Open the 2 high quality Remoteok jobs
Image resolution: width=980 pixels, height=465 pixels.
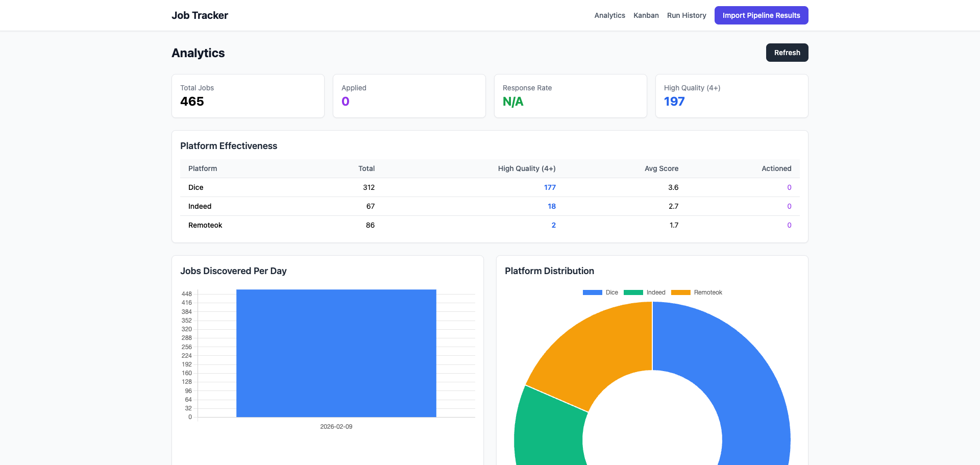pyautogui.click(x=554, y=225)
